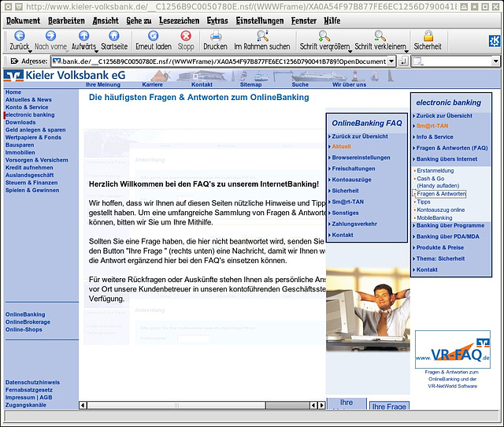Image resolution: width=504 pixels, height=427 pixels.
Task: Click the horizontal scrollbar thumb
Action: pos(176,405)
